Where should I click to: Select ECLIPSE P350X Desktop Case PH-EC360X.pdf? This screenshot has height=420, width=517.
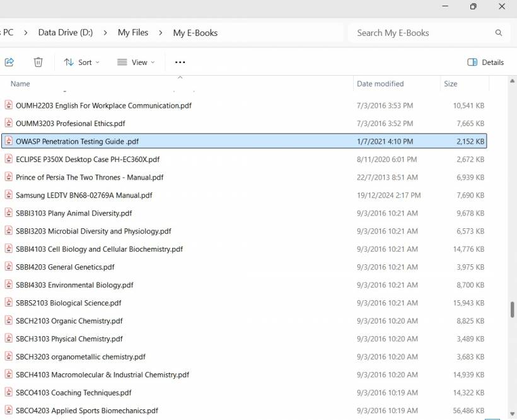[244, 159]
